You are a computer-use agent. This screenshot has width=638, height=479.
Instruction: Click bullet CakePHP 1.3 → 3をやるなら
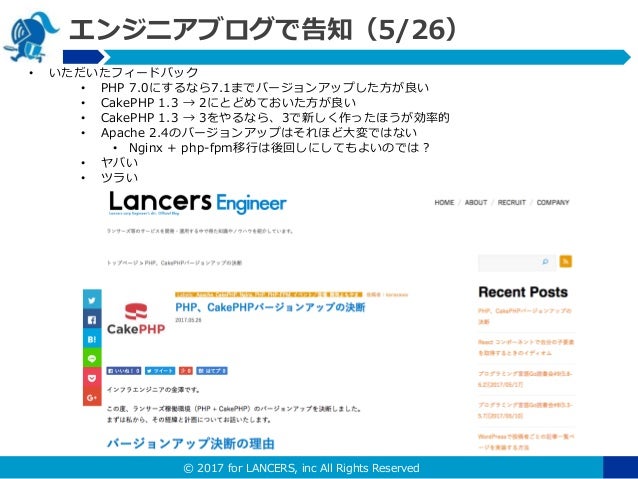(275, 118)
